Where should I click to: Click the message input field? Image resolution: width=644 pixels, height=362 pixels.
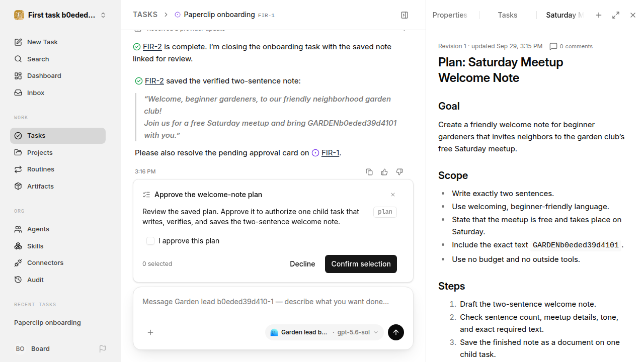[x=273, y=302]
